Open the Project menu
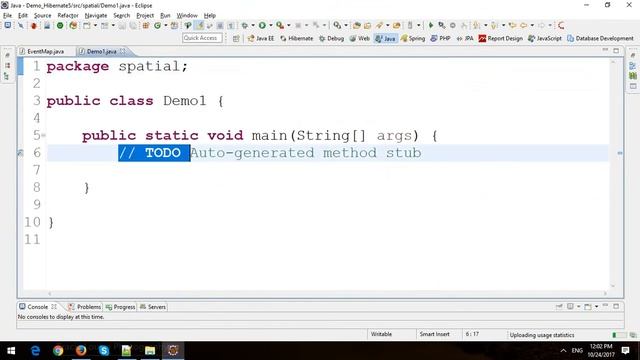This screenshot has width=640, height=360. coord(145,16)
